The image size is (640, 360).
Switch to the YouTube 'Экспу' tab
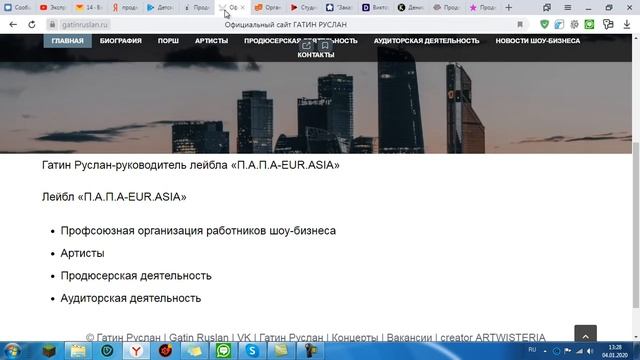(x=53, y=7)
